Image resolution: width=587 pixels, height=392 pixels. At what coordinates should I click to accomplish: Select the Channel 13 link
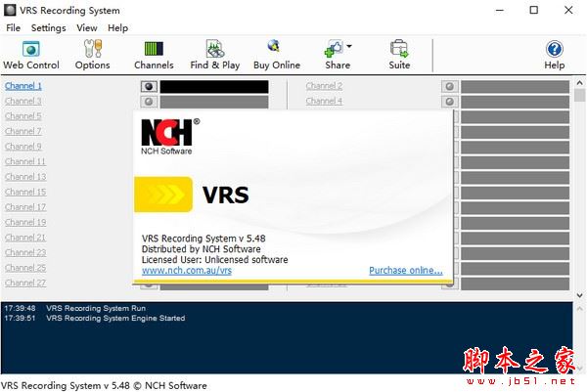tap(25, 177)
